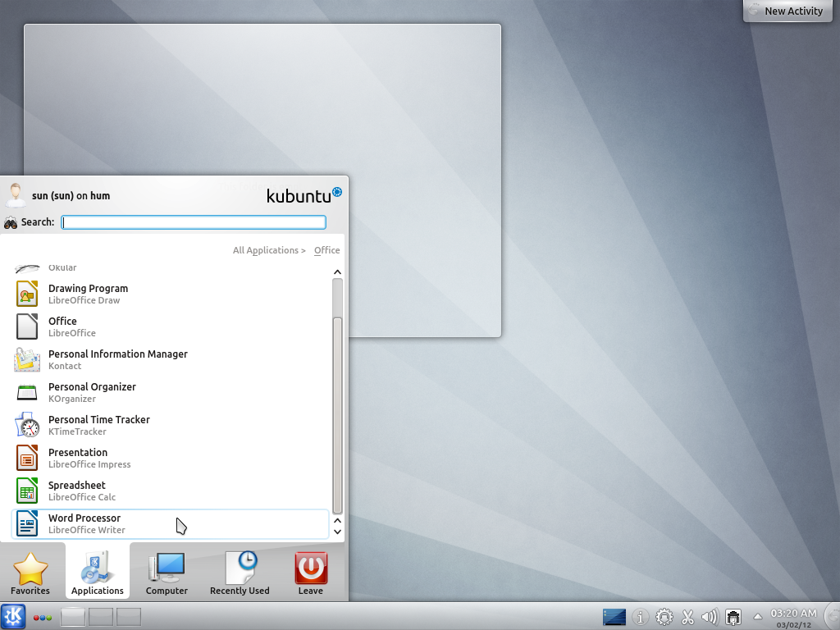Image resolution: width=840 pixels, height=630 pixels.
Task: Click the Office breadcrumb link
Action: pos(326,250)
